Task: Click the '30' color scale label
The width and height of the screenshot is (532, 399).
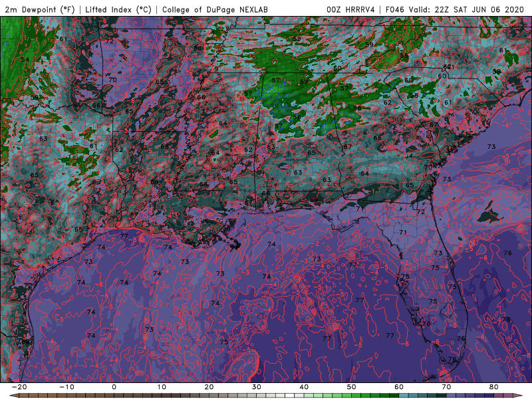Action: coord(257,387)
